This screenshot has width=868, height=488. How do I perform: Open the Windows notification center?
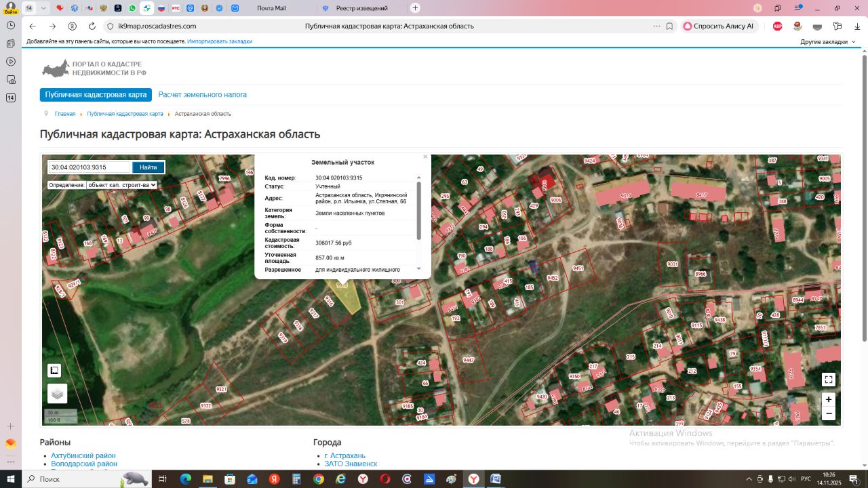pyautogui.click(x=854, y=479)
